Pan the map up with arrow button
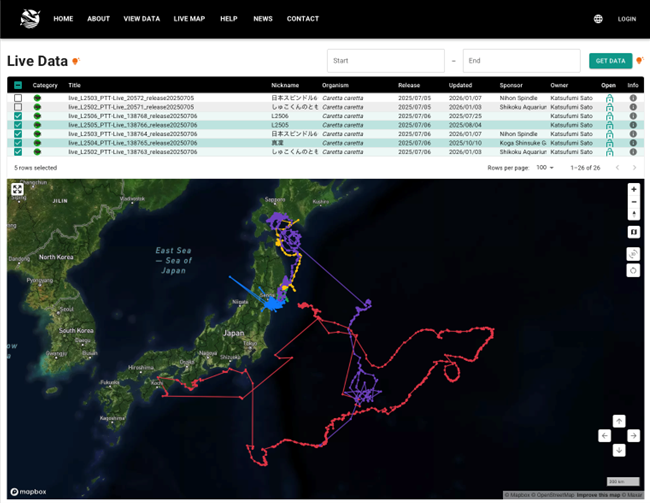 619,421
